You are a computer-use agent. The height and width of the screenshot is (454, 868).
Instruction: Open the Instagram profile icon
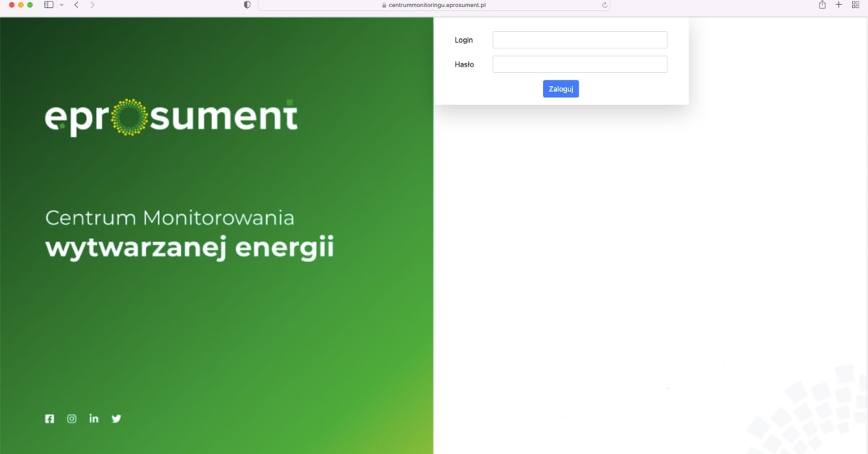tap(72, 419)
